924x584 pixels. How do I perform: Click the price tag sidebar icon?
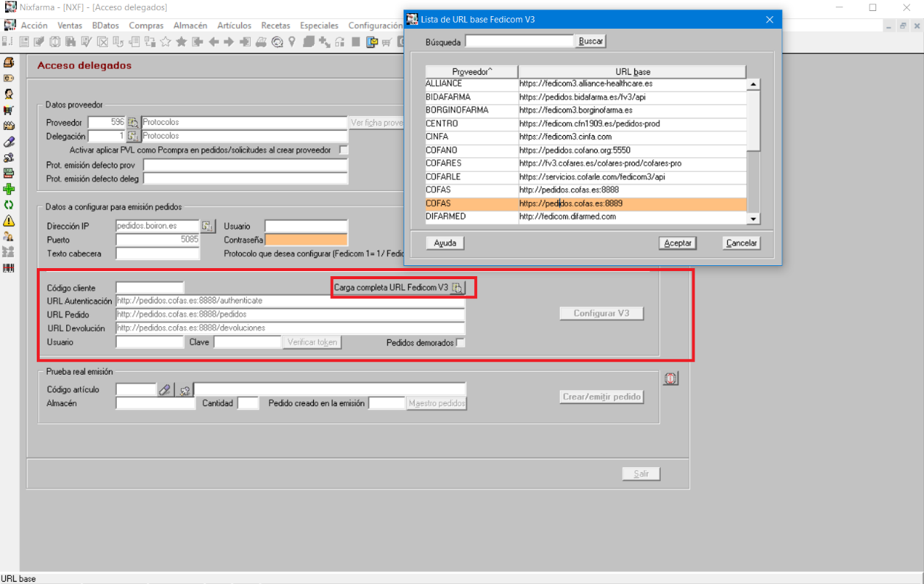(x=9, y=79)
